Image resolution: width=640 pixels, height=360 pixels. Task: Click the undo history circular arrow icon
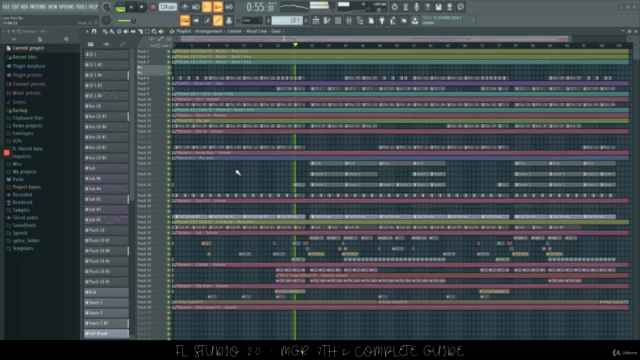[x=394, y=7]
